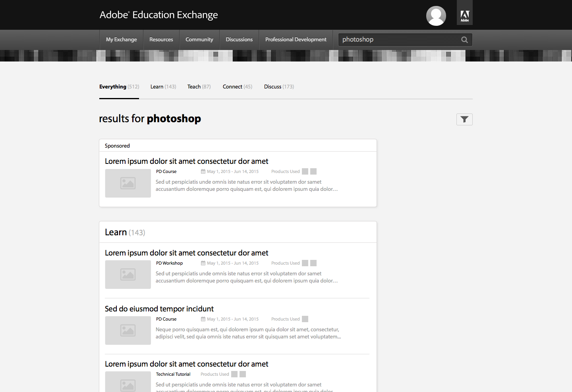This screenshot has height=392, width=572.
Task: Click the 'Sponsored' header label
Action: coord(117,146)
